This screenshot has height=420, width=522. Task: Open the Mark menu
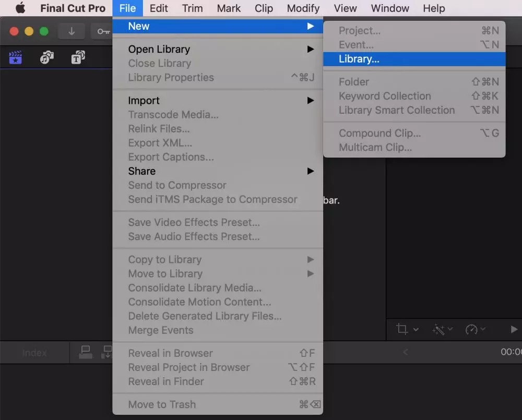tap(229, 8)
